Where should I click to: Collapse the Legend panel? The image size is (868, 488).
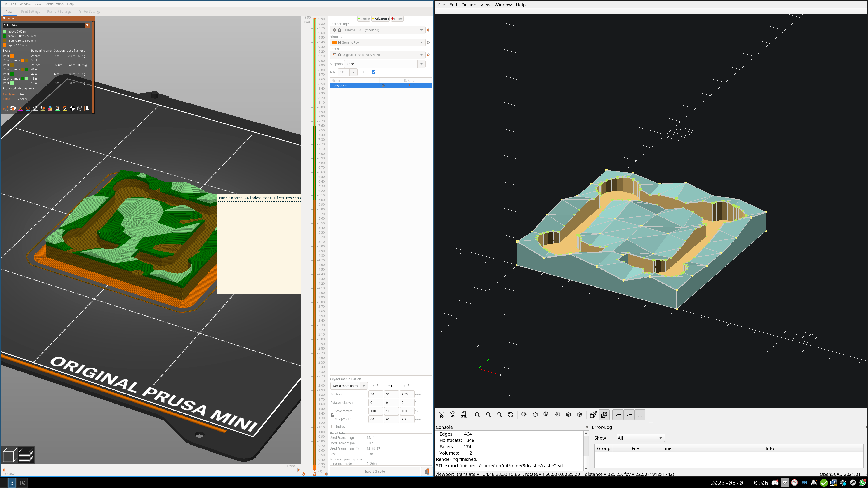click(x=4, y=19)
